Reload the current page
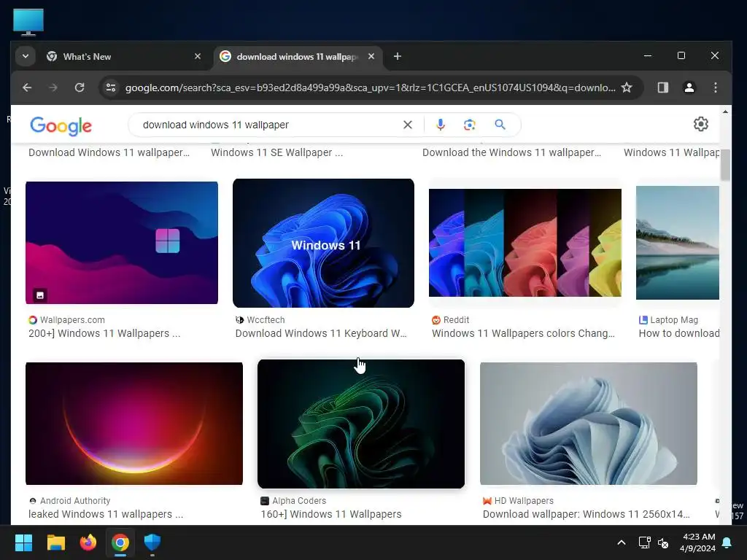The image size is (747, 560). coord(80,87)
